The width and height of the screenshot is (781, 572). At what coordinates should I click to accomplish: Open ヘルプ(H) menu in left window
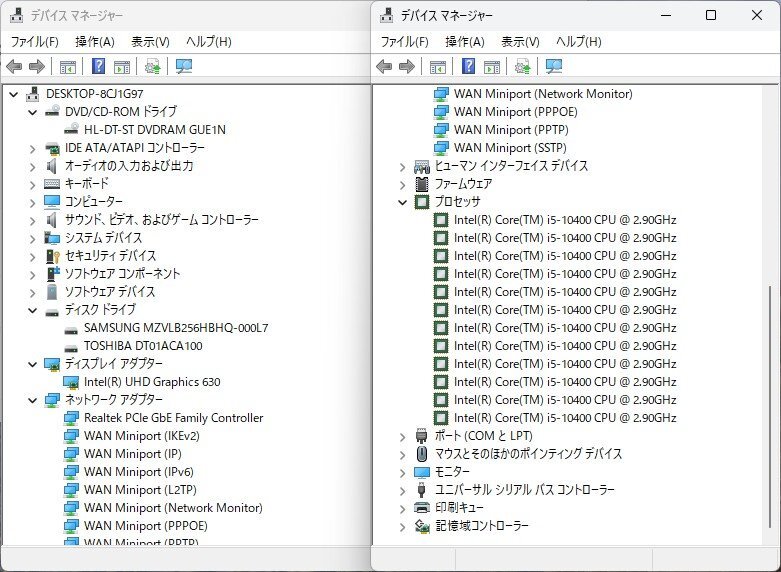[209, 42]
